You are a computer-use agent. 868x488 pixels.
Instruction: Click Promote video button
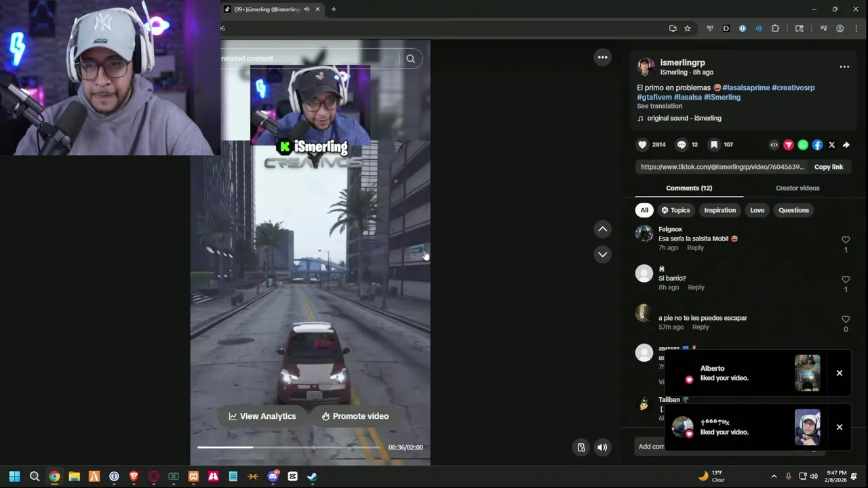[x=355, y=416]
